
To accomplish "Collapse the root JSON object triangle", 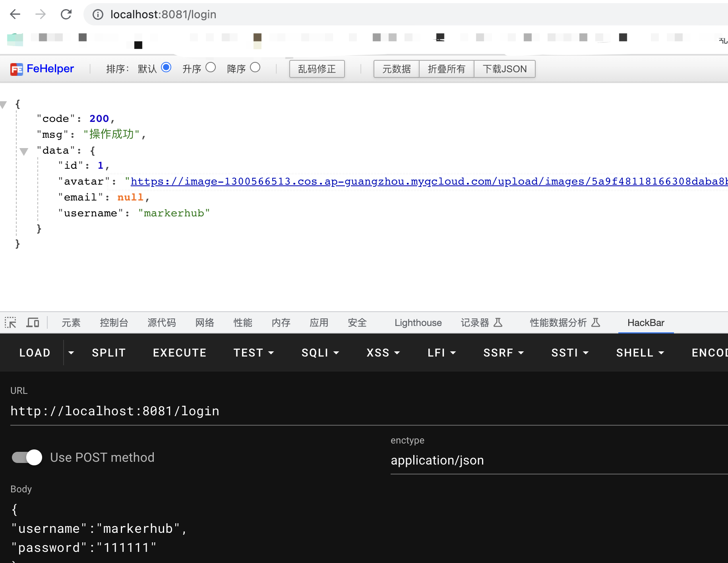I will click(x=4, y=105).
